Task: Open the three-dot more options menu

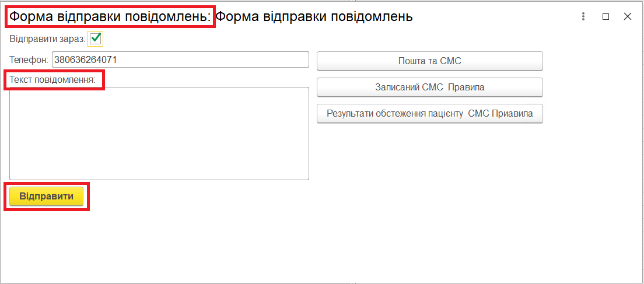Action: (x=583, y=17)
